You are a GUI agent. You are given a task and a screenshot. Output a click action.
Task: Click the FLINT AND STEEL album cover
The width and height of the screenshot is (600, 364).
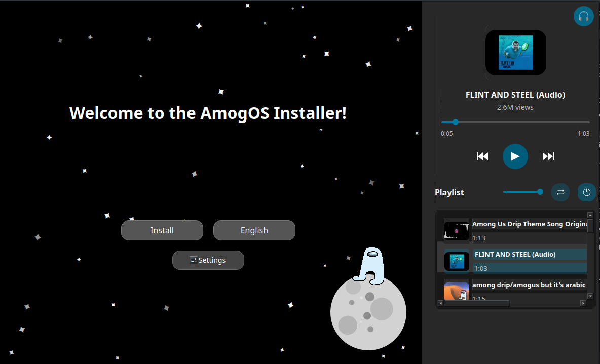pos(515,52)
